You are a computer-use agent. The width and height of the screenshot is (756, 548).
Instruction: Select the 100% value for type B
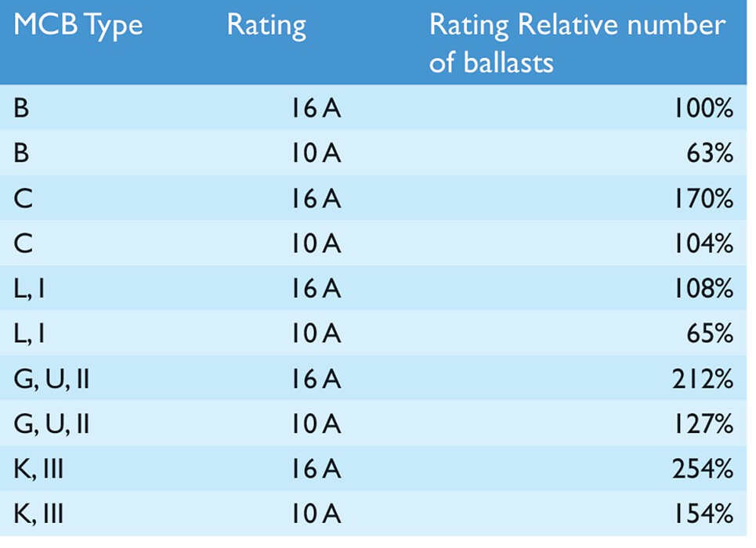point(704,108)
